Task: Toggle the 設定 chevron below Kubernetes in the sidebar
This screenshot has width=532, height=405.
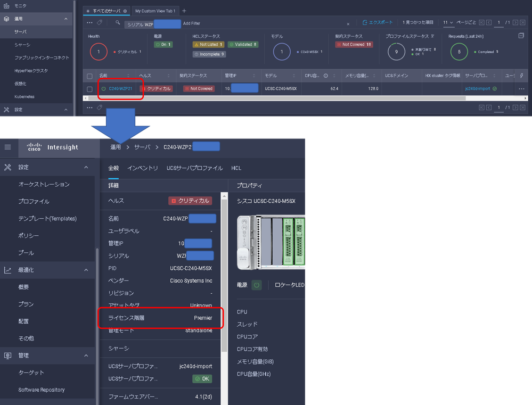Action: [66, 110]
